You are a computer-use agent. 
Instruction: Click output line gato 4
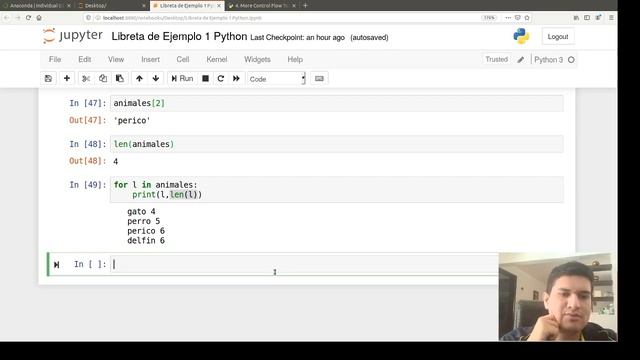tap(141, 211)
